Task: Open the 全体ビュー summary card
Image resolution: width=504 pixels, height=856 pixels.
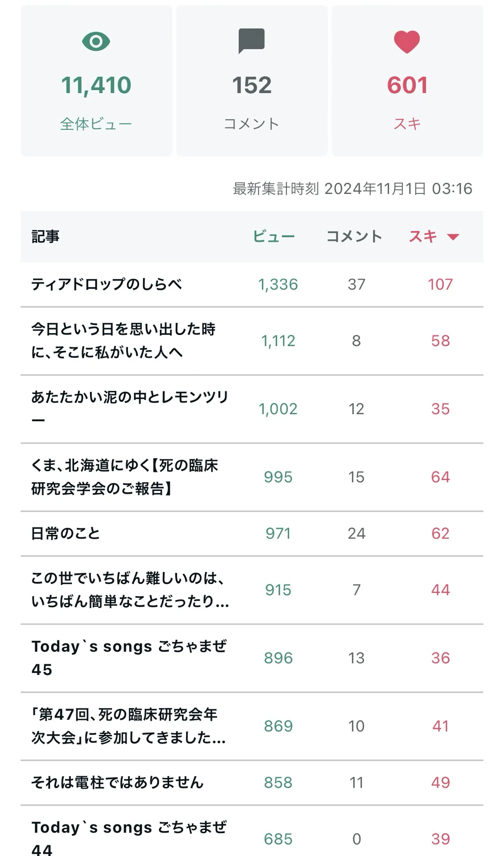Action: pos(96,81)
